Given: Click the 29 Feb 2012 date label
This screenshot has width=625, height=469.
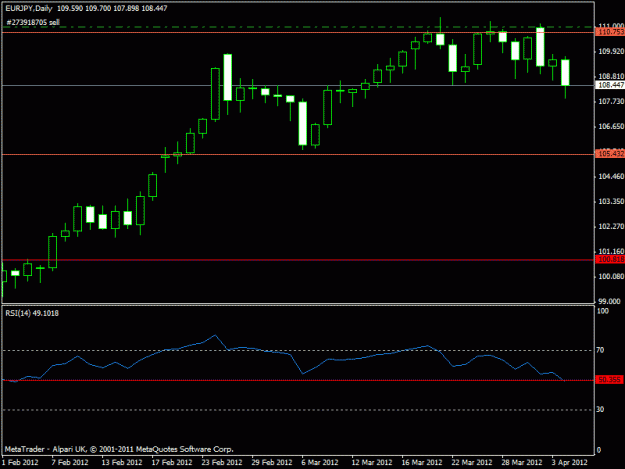Looking at the screenshot, I should click(272, 462).
